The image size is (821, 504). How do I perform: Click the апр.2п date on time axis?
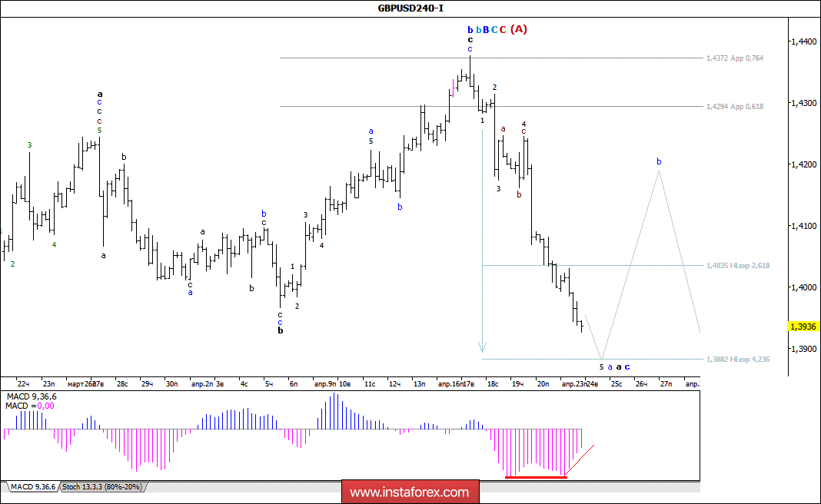[x=202, y=383]
